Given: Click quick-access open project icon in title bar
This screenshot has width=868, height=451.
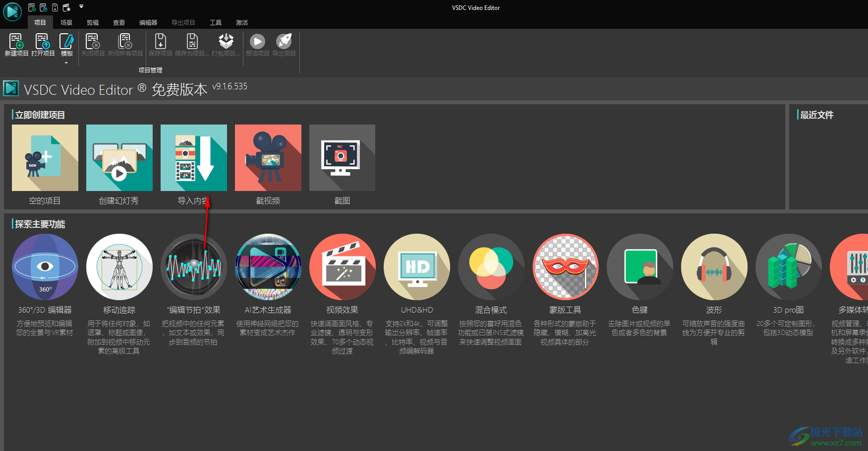Looking at the screenshot, I should [x=43, y=7].
